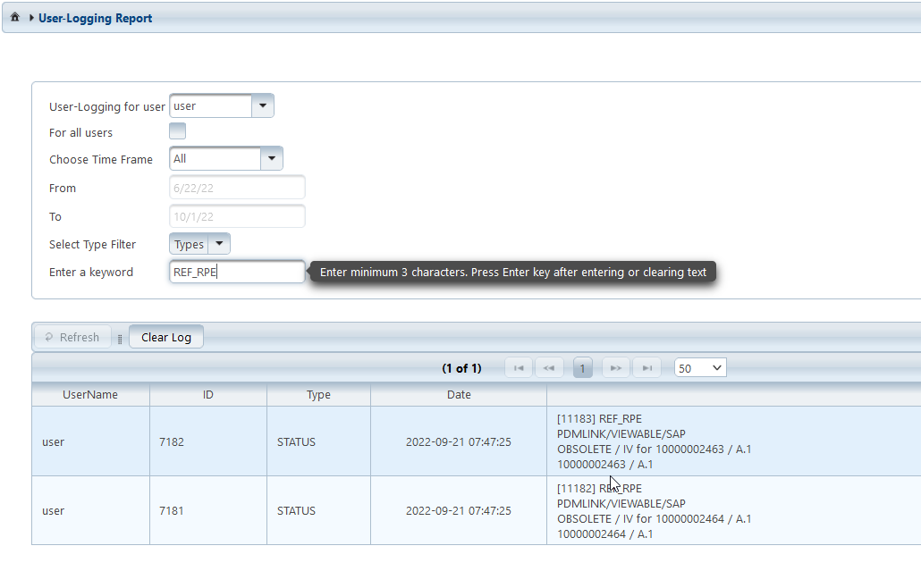The height and width of the screenshot is (588, 921).
Task: Open the User-Logging for user dropdown
Action: pos(263,105)
